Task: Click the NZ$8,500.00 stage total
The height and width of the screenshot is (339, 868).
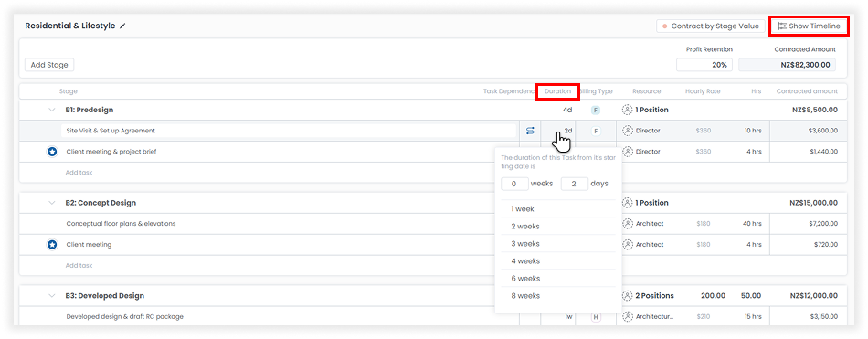Action: click(814, 111)
